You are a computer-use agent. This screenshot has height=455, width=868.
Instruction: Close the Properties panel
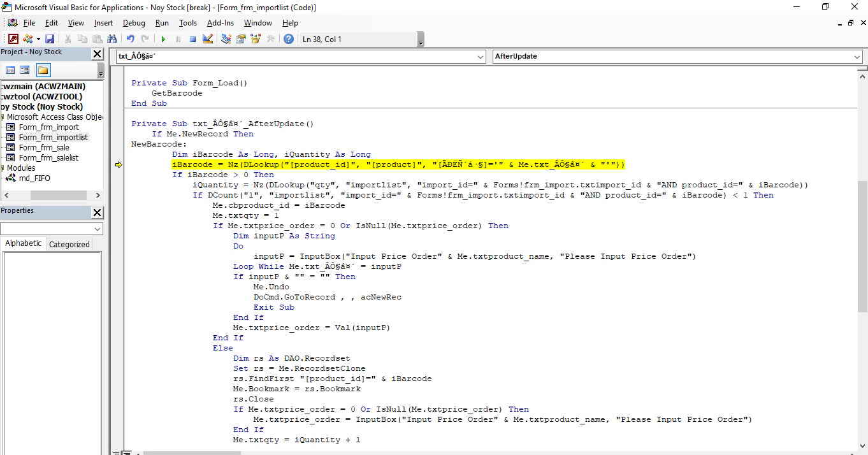click(97, 213)
